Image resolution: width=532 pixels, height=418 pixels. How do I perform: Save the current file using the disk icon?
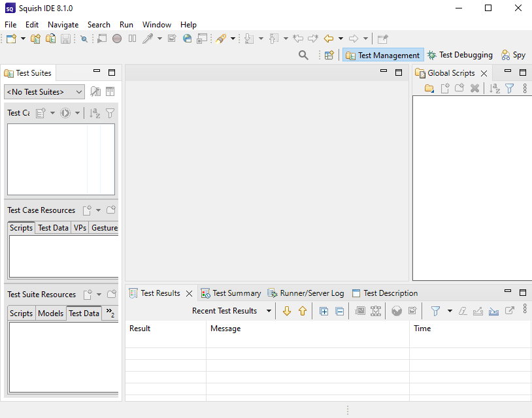click(x=66, y=39)
